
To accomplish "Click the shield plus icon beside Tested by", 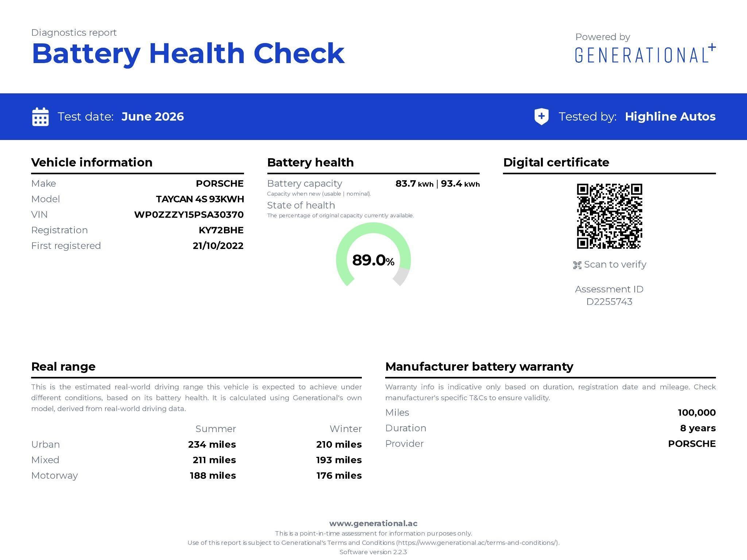I will click(x=541, y=117).
